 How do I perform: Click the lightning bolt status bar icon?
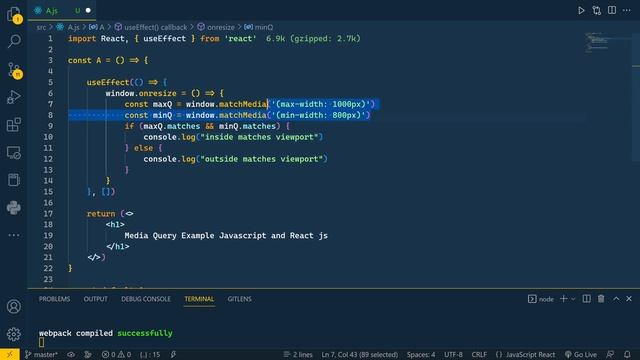pos(173,354)
